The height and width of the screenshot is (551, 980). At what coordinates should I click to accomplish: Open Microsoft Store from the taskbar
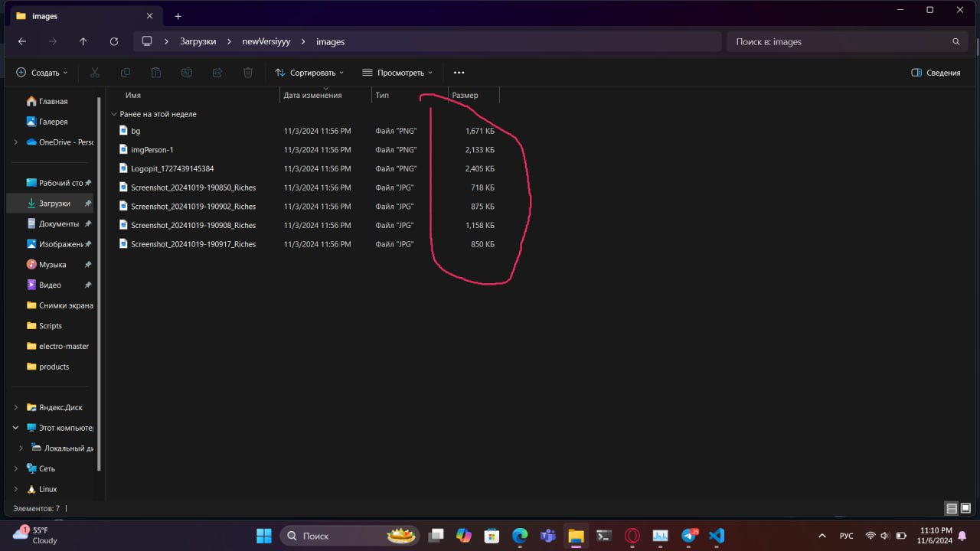(492, 536)
